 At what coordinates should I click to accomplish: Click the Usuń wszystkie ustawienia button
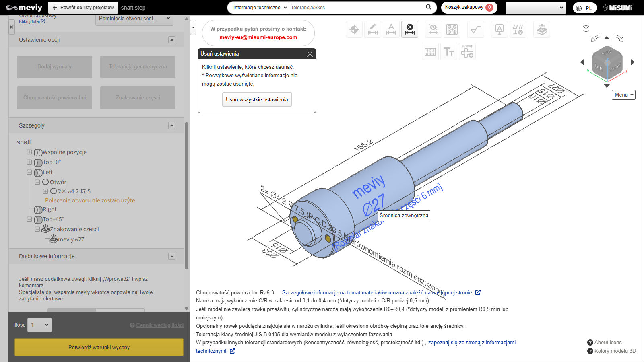257,99
